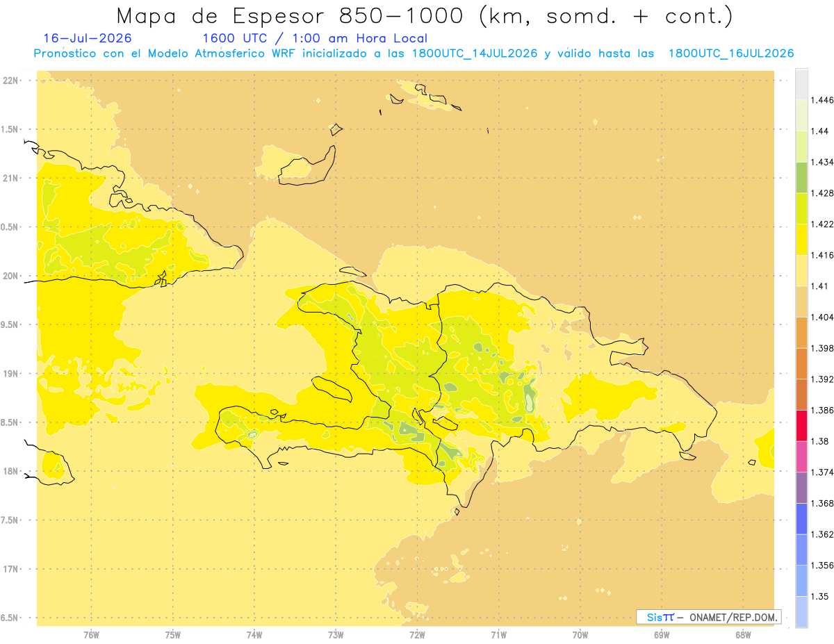The image size is (834, 644).
Task: Click the legend value 1.404
Action: [823, 317]
